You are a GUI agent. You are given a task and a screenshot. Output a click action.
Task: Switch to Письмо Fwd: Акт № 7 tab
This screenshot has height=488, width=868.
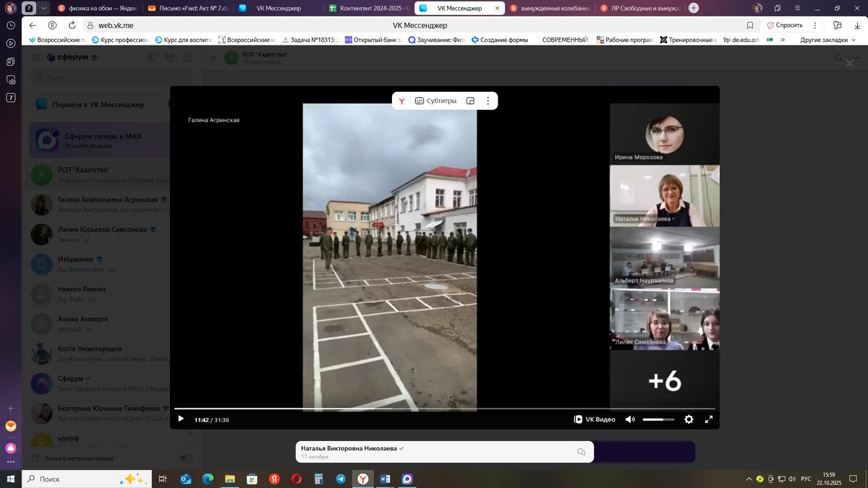pos(187,8)
